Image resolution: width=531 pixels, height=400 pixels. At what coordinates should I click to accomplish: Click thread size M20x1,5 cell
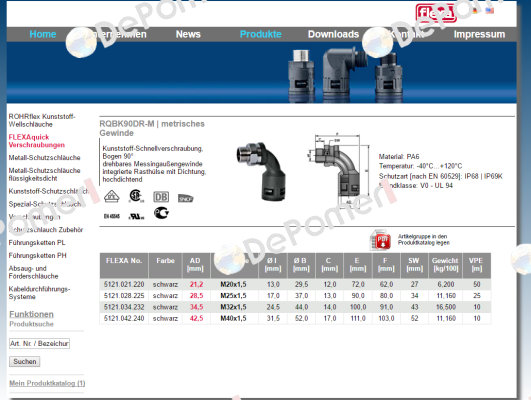(233, 284)
